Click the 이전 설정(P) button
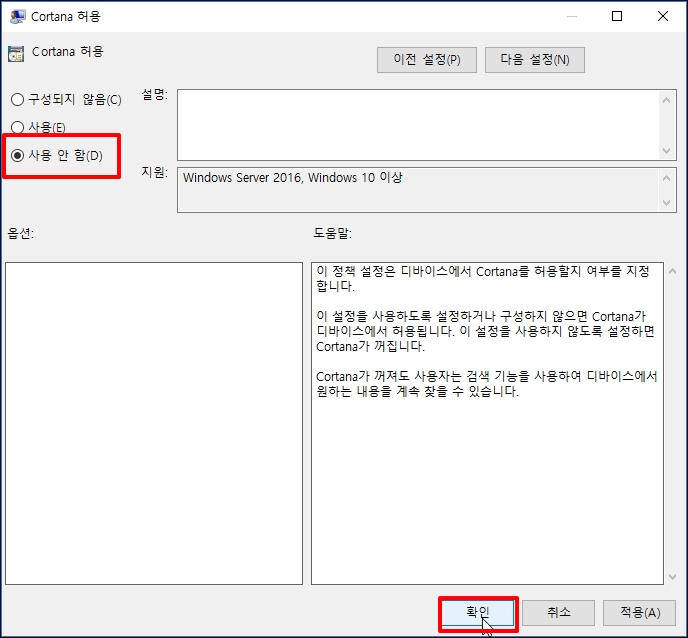This screenshot has width=688, height=638. [426, 60]
